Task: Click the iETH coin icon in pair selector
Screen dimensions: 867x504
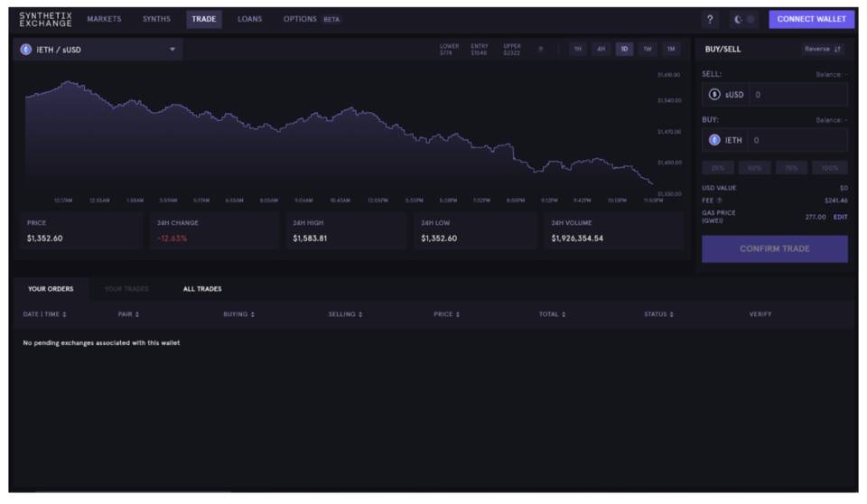Action: point(26,50)
